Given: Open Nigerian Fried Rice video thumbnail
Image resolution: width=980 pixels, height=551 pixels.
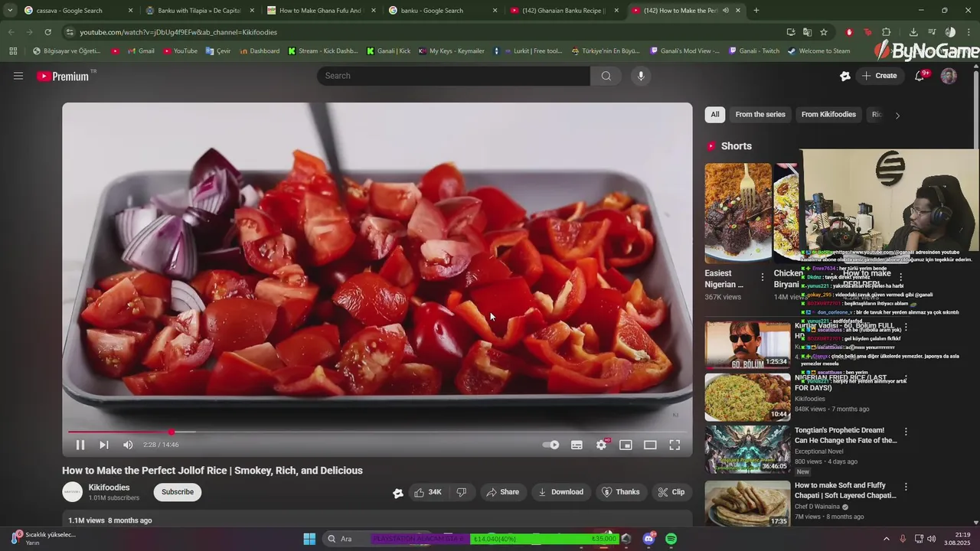Looking at the screenshot, I should tap(747, 397).
